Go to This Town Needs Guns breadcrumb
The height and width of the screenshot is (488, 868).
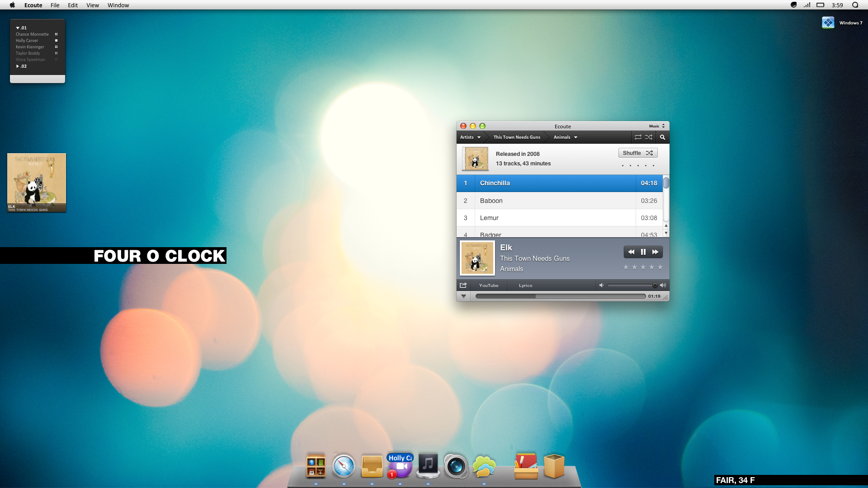(517, 137)
